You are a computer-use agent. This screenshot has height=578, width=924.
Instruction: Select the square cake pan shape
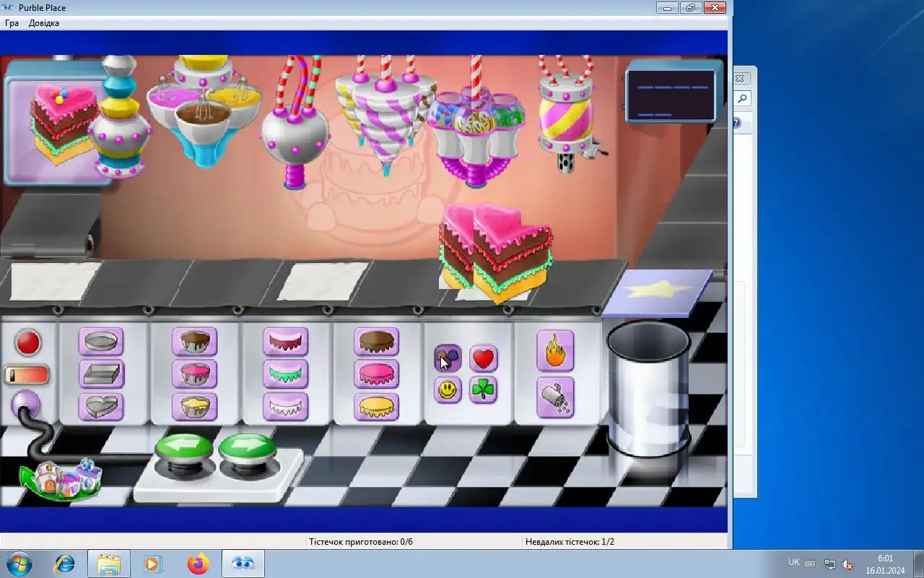[101, 374]
